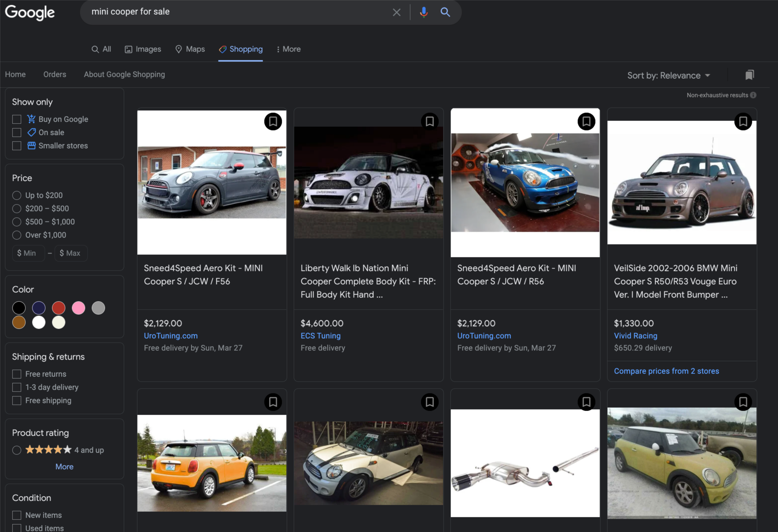Click the Buy on Google cart icon
The image size is (778, 532).
click(x=31, y=119)
